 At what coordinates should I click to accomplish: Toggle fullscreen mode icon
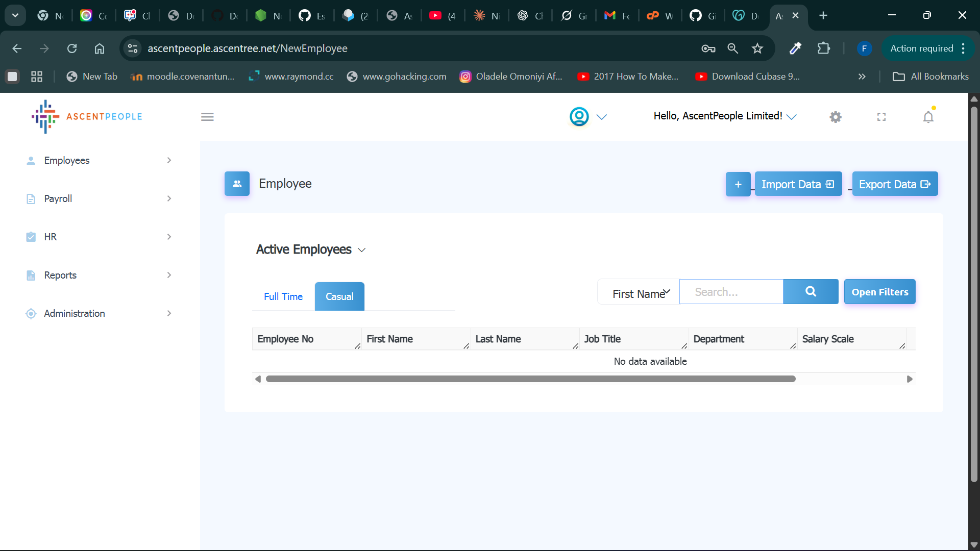(881, 117)
